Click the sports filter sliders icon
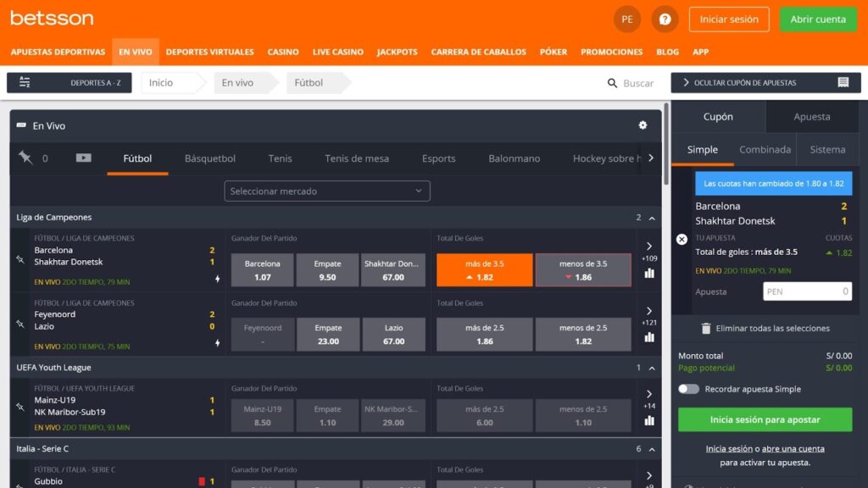This screenshot has width=868, height=488. pyautogui.click(x=25, y=82)
